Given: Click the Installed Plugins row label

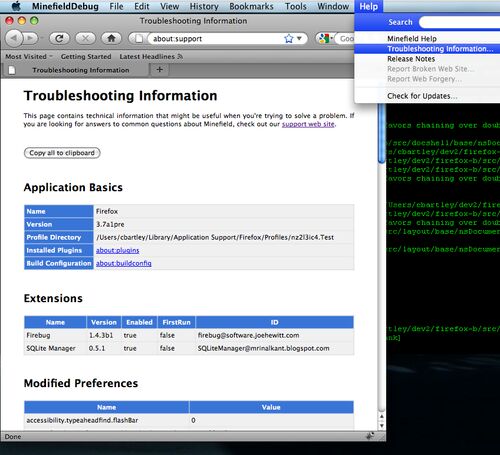Looking at the screenshot, I should click(59, 250).
